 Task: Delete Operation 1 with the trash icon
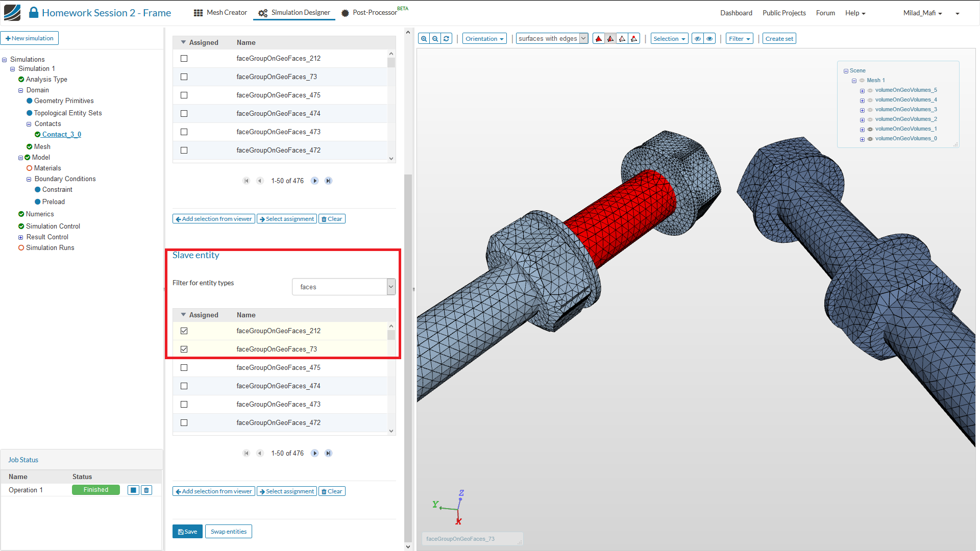(x=146, y=490)
